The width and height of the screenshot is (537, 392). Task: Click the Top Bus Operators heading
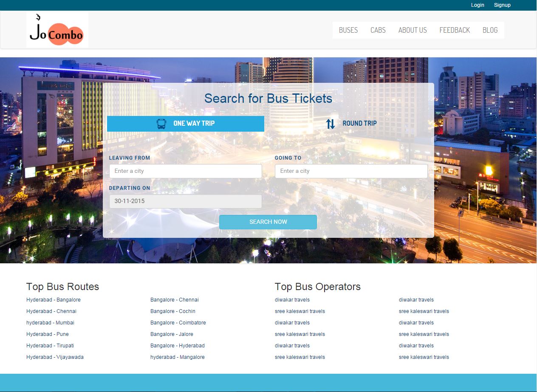tap(318, 287)
